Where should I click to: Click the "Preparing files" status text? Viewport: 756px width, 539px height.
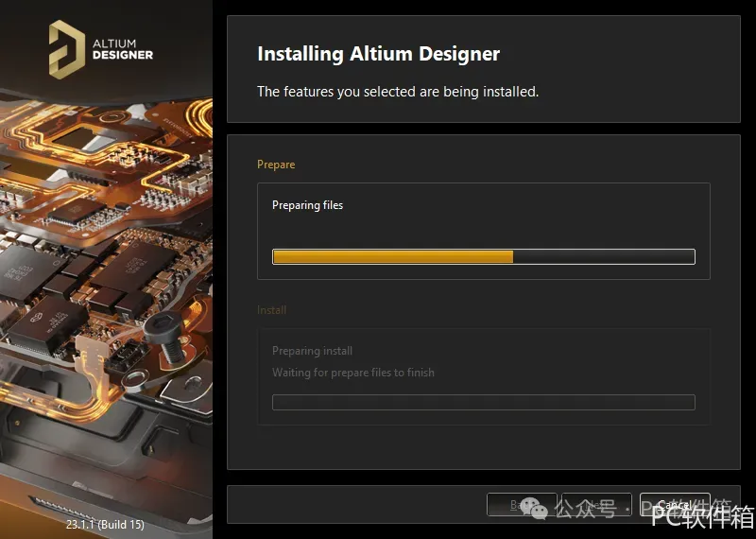pos(308,205)
